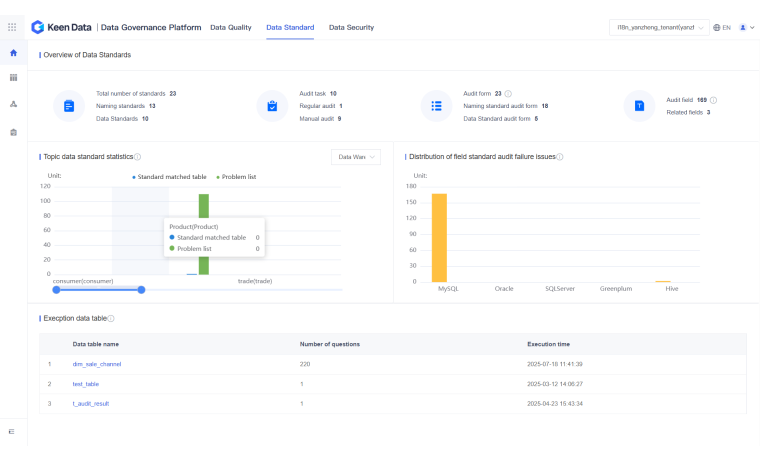Viewport: 760px width, 460px height.
Task: Open the t_audit_result table link
Action: click(91, 403)
